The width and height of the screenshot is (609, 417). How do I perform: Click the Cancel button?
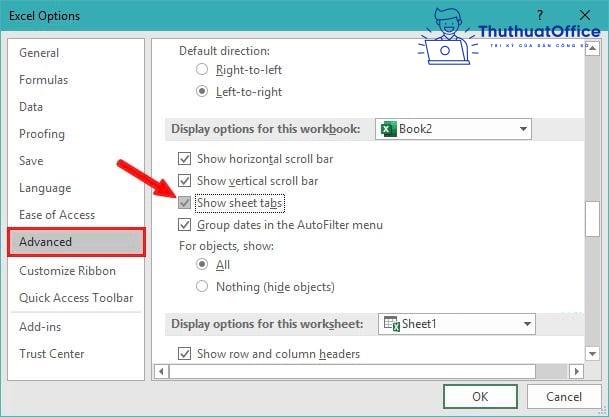click(x=564, y=396)
